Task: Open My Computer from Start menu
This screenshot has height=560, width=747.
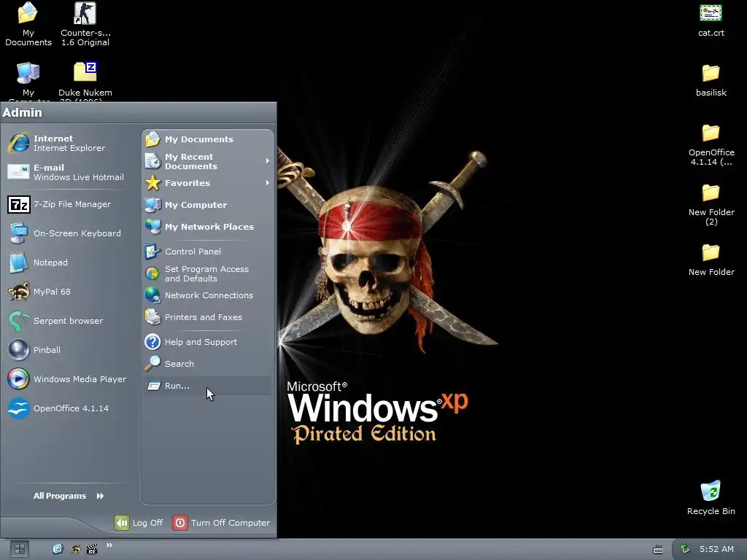Action: (208, 205)
